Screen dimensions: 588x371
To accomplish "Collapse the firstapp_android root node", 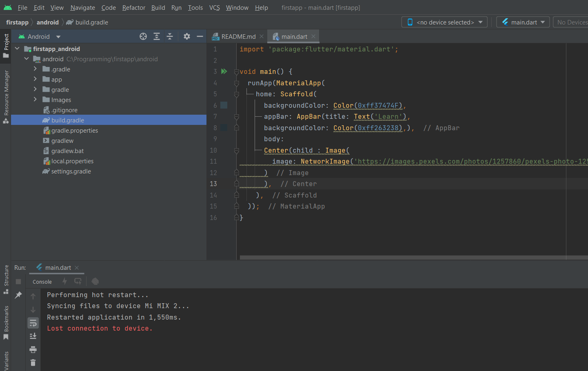I will pos(18,49).
